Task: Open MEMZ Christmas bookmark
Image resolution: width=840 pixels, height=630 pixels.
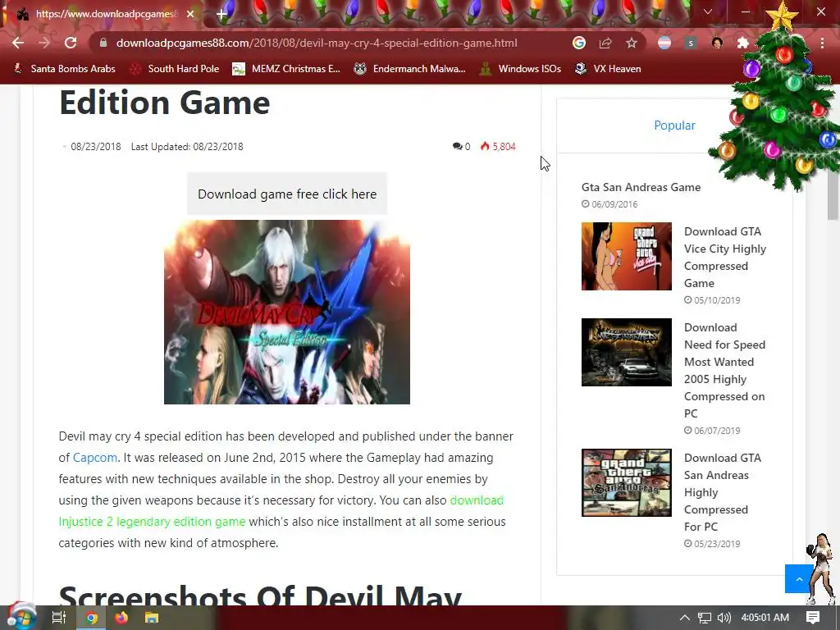Action: [x=286, y=69]
